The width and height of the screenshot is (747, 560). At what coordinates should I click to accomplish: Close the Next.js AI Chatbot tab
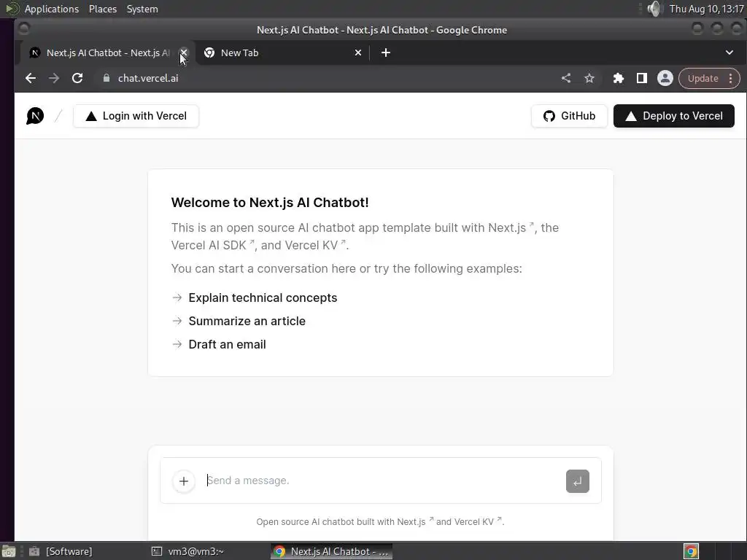point(184,52)
